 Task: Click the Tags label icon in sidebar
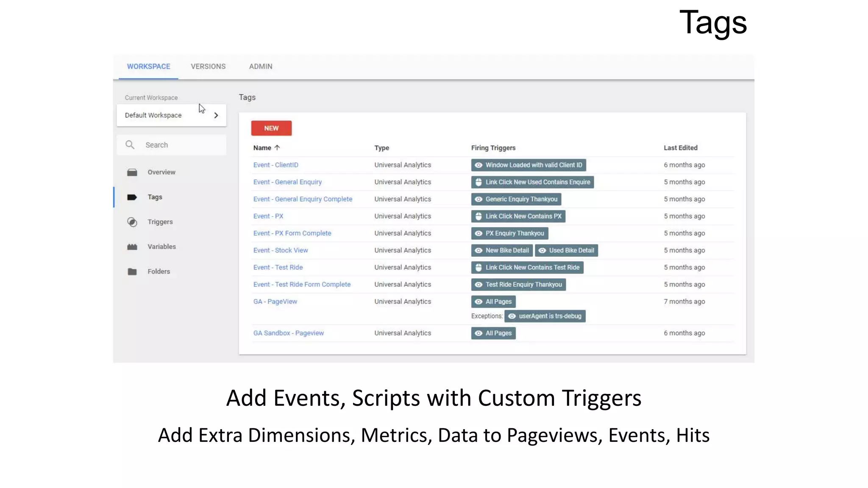(x=132, y=197)
